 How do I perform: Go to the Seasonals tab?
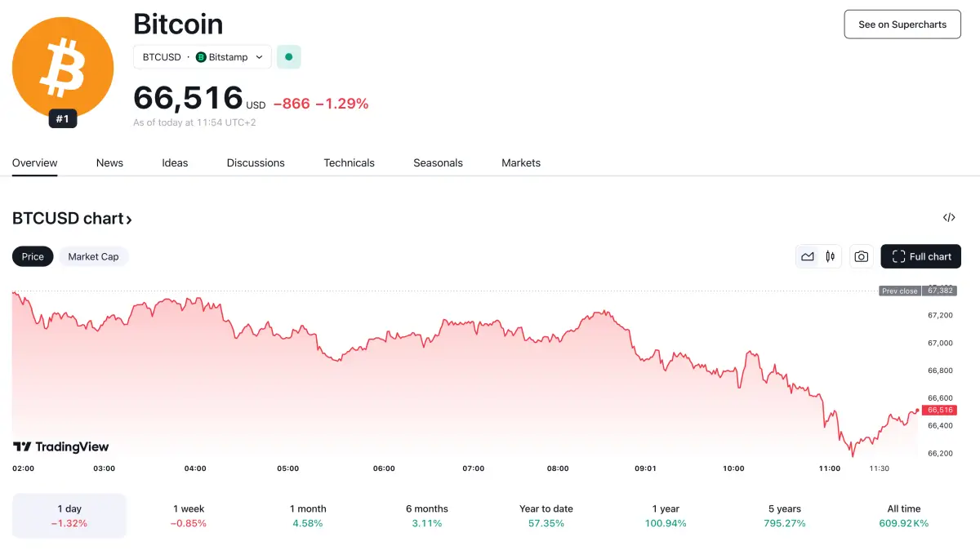(x=438, y=162)
